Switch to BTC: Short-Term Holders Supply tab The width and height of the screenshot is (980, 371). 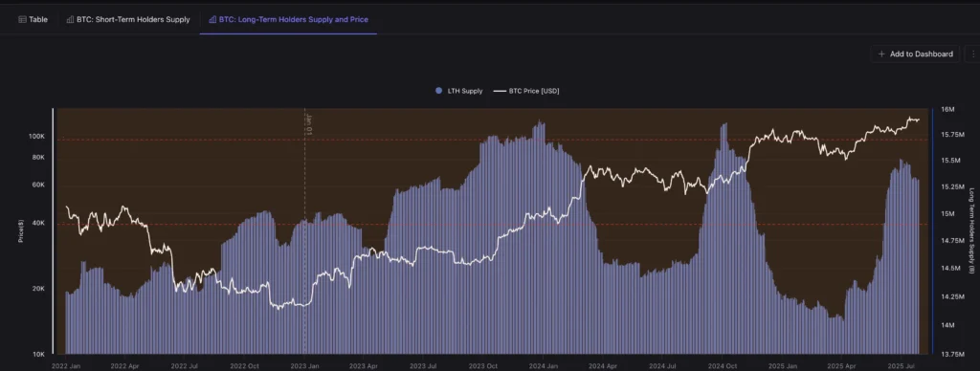[128, 19]
